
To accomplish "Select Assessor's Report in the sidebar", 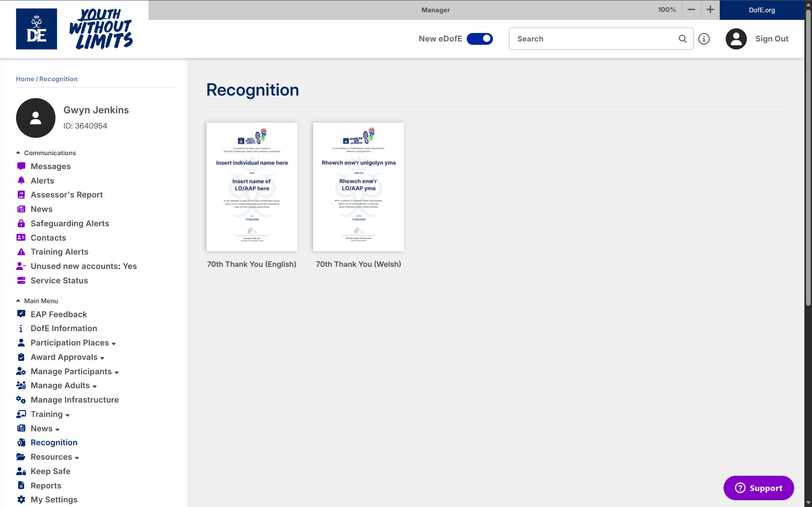I will coord(66,195).
